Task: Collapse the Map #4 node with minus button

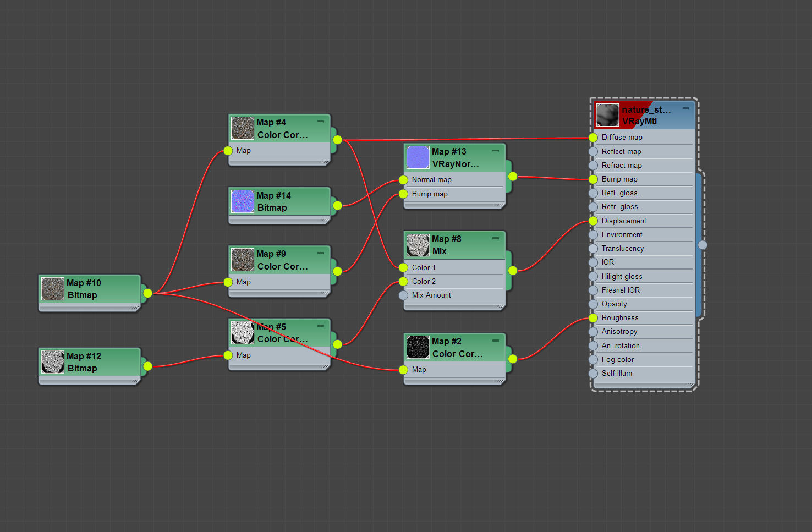Action: tap(320, 121)
